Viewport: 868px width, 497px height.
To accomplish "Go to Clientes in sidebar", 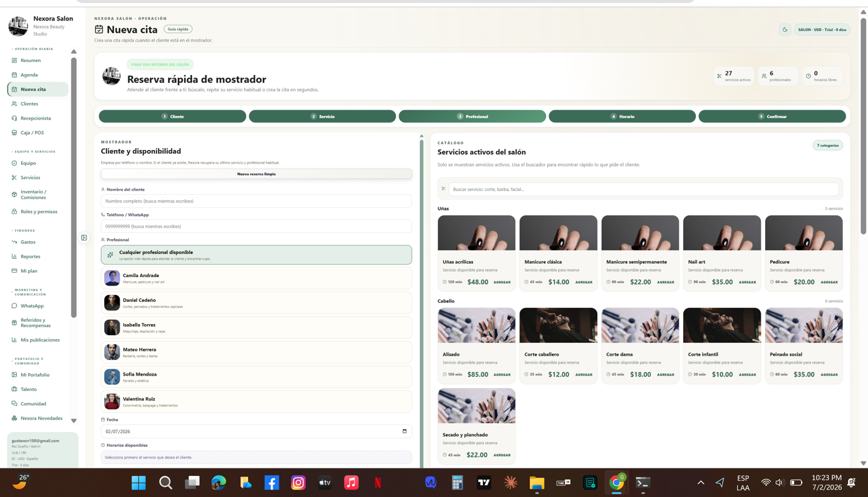I will click(x=38, y=103).
